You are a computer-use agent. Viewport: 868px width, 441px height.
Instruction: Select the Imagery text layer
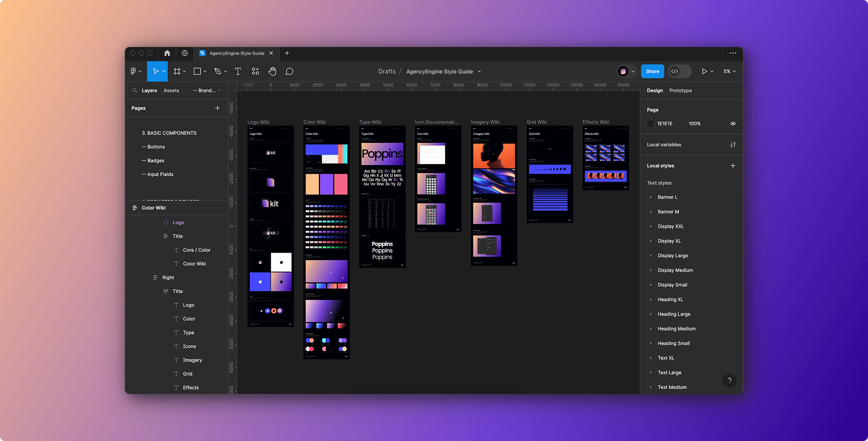[x=192, y=360]
